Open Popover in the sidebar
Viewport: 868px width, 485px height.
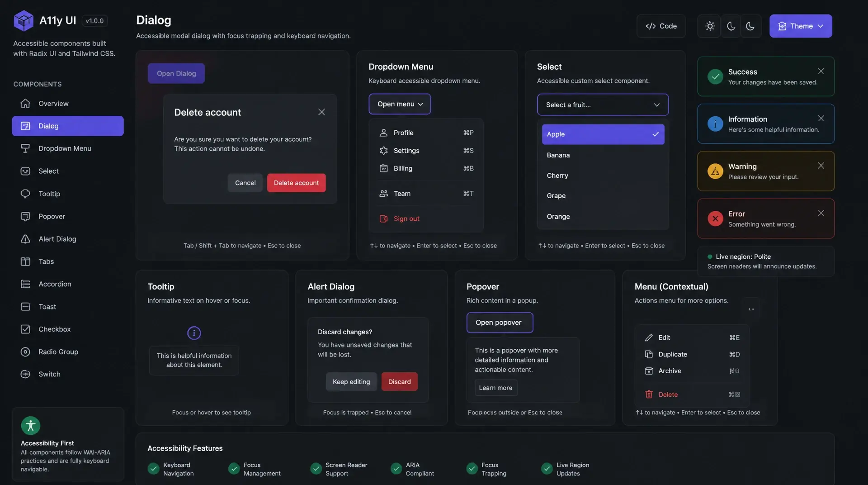pyautogui.click(x=68, y=216)
